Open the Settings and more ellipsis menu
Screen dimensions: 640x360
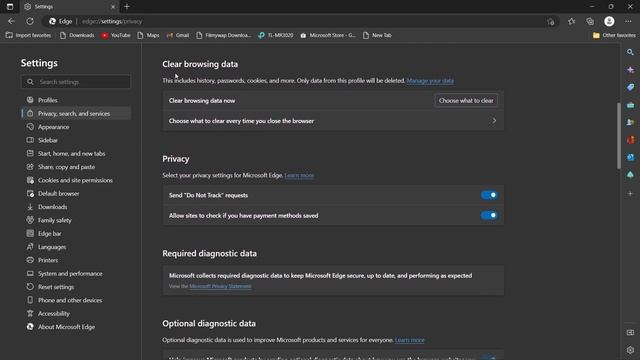coord(628,21)
